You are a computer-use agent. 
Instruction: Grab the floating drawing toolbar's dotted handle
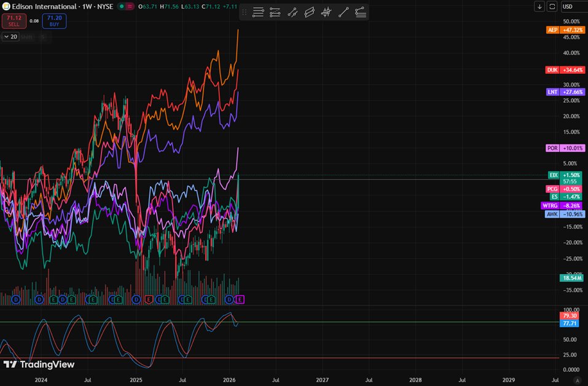(244, 12)
